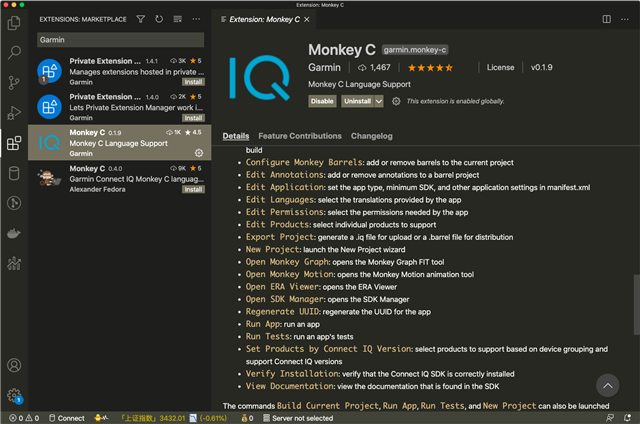This screenshot has height=424, width=640.
Task: Click the 上证指数 3432.01 stock status item
Action: coord(174,418)
